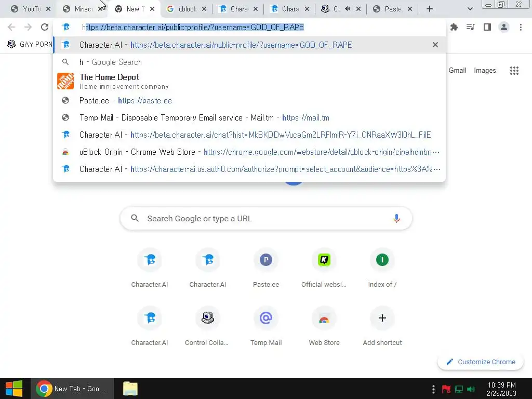Select the h - Google Search suggestion

click(x=249, y=62)
